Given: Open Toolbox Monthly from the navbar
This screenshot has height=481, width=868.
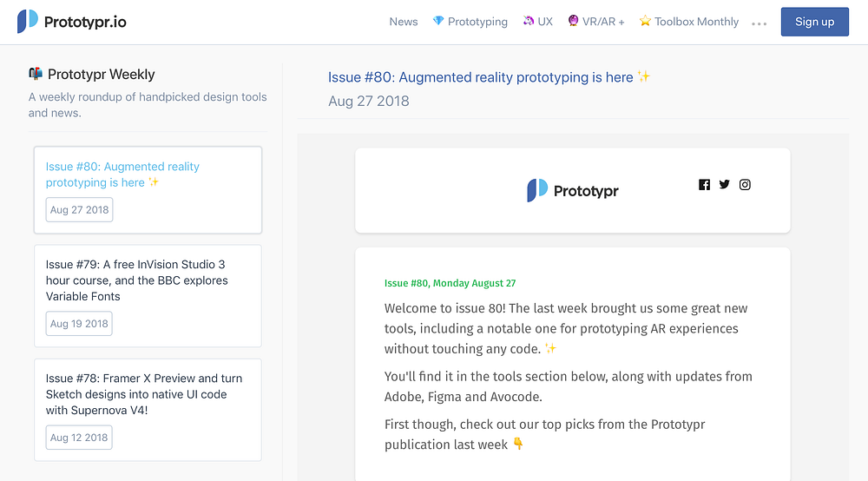Looking at the screenshot, I should click(x=689, y=22).
